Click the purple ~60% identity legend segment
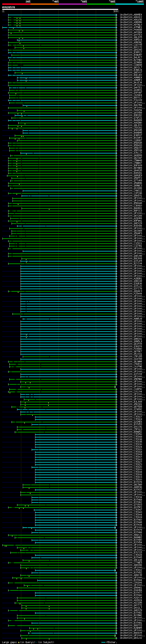The width and height of the screenshot is (146, 644). click(73, 4)
